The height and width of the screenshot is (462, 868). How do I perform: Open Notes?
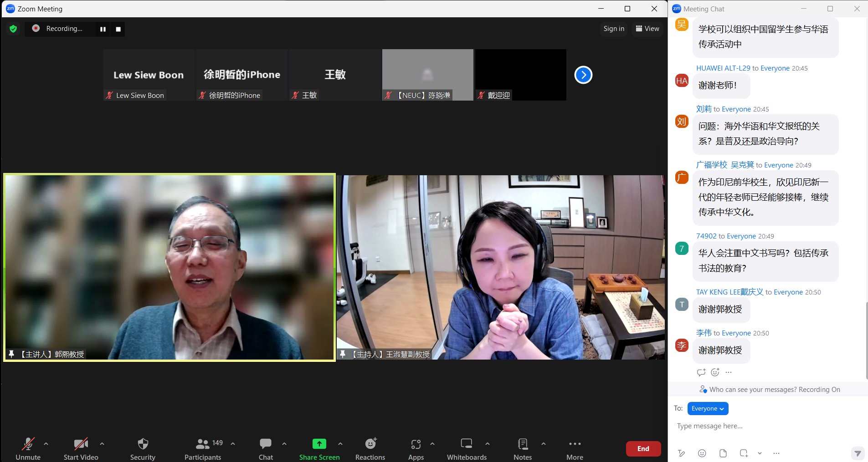point(523,449)
